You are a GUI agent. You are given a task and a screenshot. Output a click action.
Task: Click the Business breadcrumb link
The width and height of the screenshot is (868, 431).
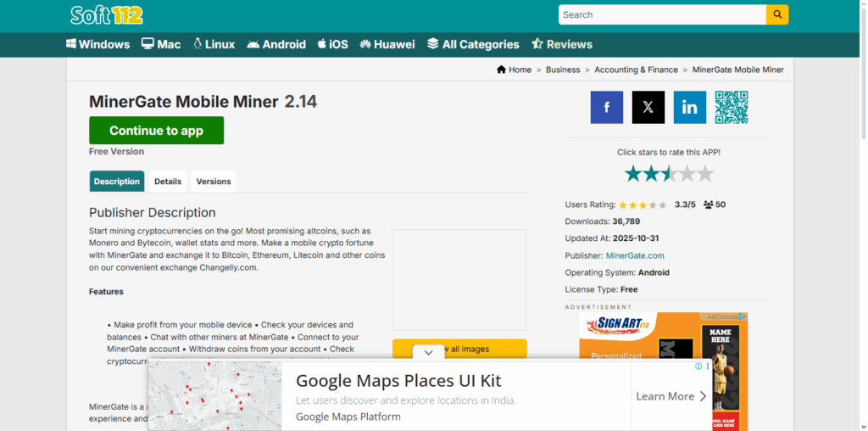[x=563, y=70]
